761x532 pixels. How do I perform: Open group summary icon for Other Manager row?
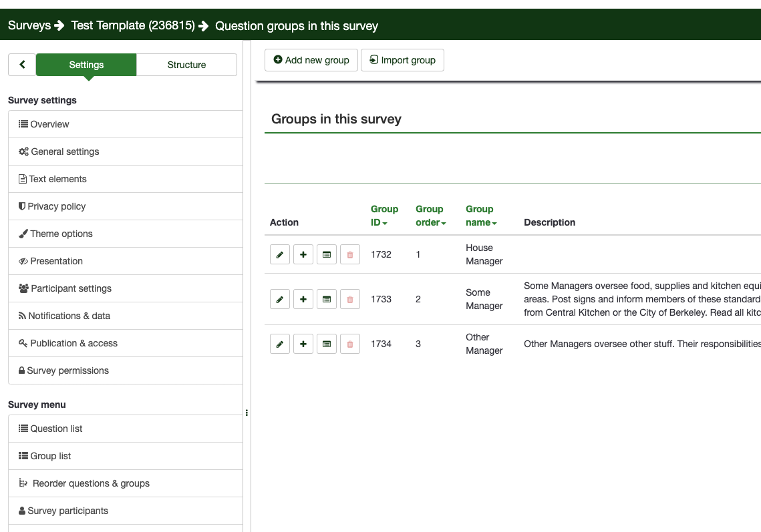[327, 344]
